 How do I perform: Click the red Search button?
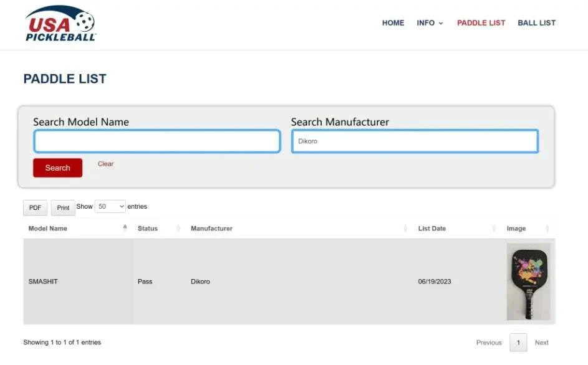(58, 168)
